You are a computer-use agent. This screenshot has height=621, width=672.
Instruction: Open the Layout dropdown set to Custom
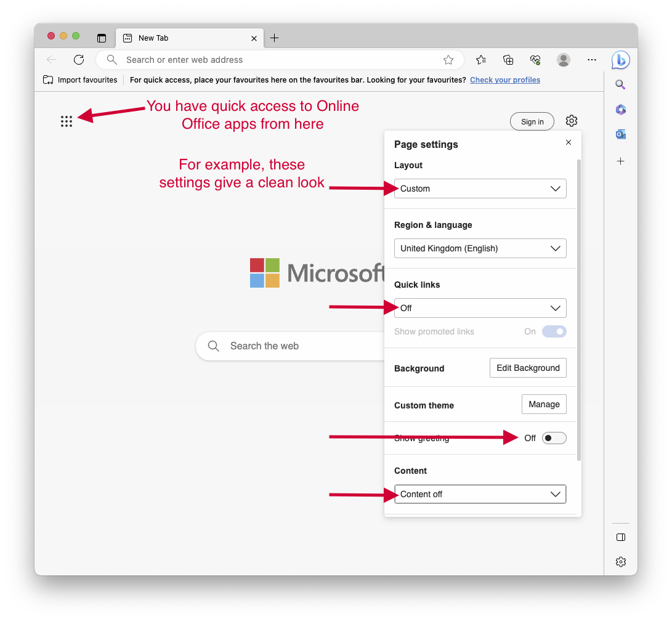(480, 189)
